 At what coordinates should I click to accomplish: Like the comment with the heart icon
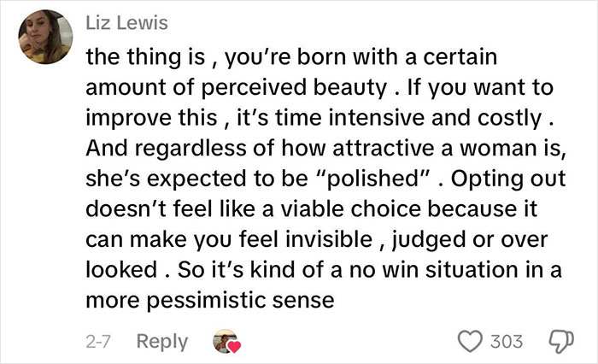[x=471, y=341]
